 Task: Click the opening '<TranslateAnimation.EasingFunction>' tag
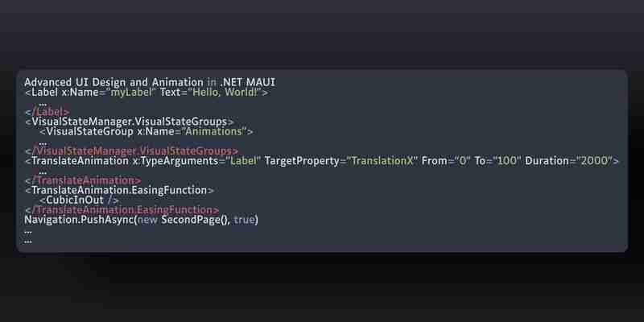[119, 190]
